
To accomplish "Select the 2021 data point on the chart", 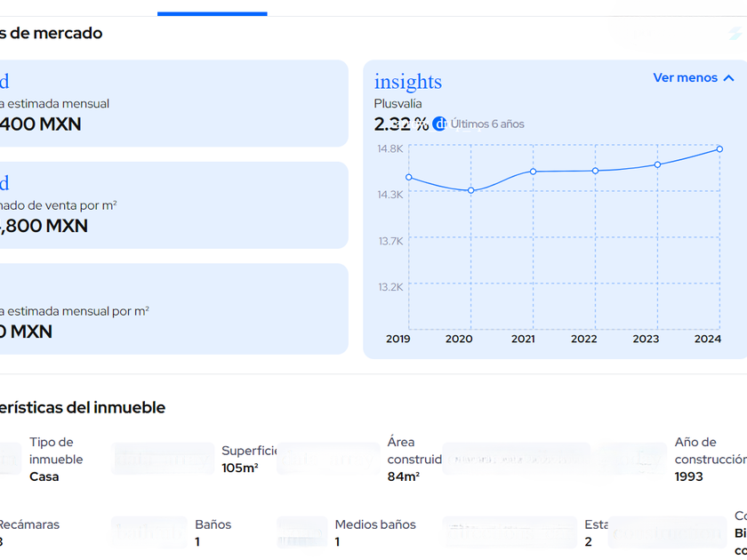I will tap(534, 172).
